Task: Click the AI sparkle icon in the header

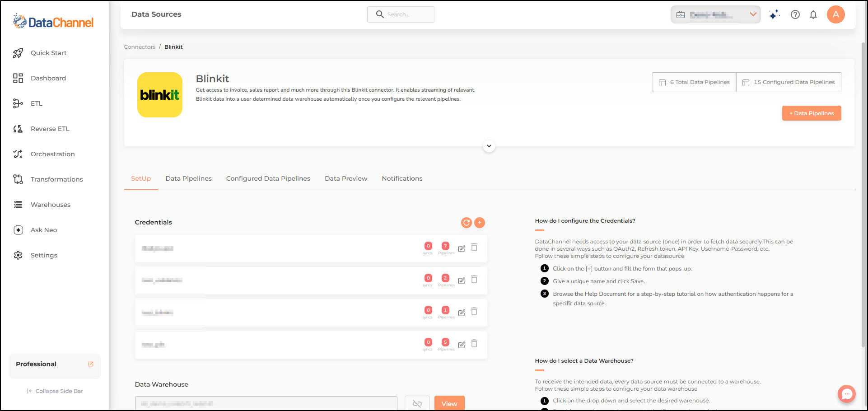Action: [774, 14]
